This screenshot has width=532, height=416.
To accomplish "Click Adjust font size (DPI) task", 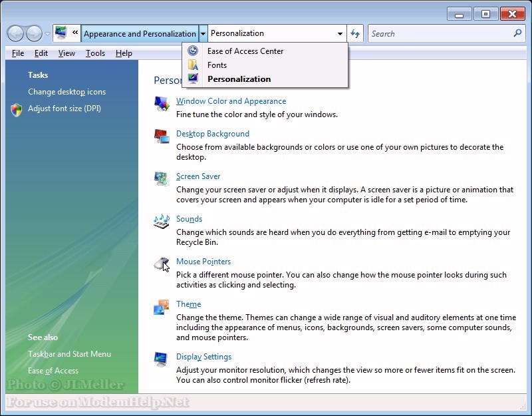I will [x=65, y=108].
